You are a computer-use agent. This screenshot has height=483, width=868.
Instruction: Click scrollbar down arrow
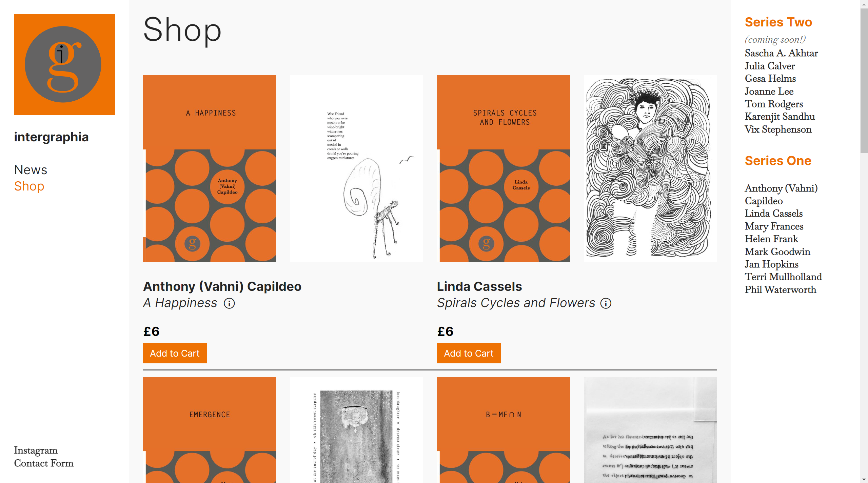(x=864, y=479)
